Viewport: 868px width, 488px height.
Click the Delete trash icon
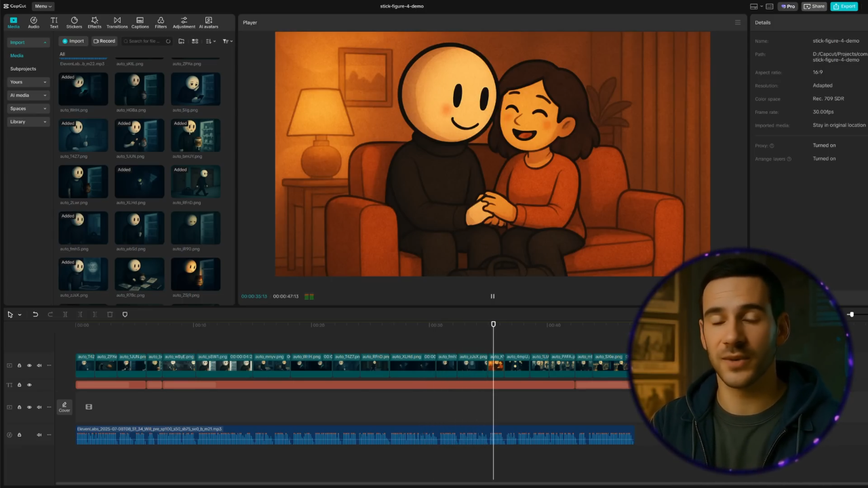[110, 314]
